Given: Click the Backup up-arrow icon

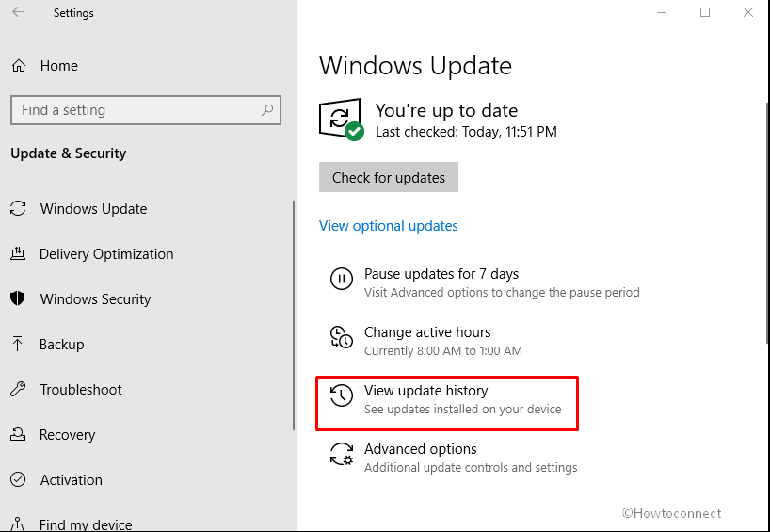Looking at the screenshot, I should pos(18,344).
